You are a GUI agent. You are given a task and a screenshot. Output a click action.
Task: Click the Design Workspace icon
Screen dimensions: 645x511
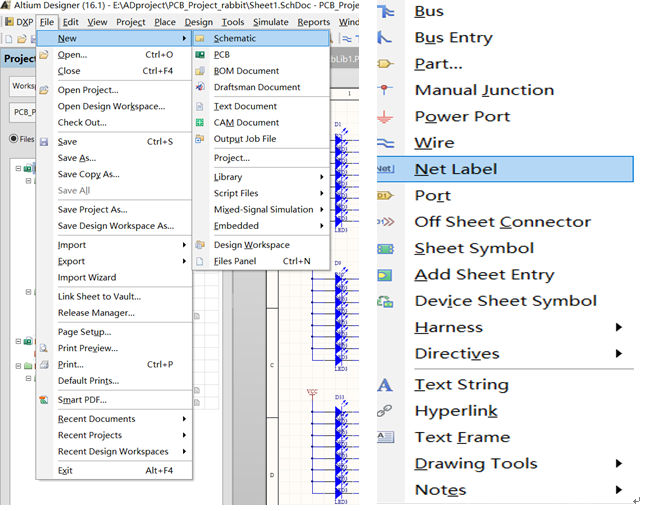(200, 245)
